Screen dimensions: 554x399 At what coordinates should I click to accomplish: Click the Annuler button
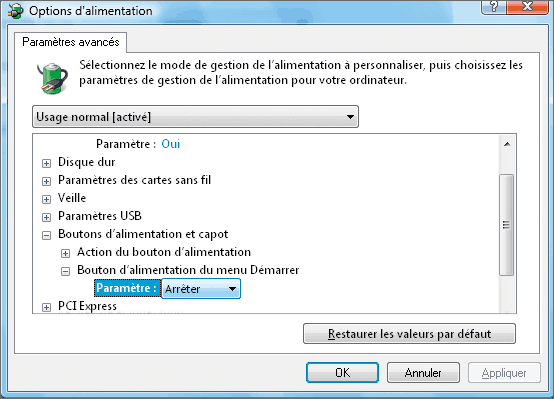[x=423, y=372]
